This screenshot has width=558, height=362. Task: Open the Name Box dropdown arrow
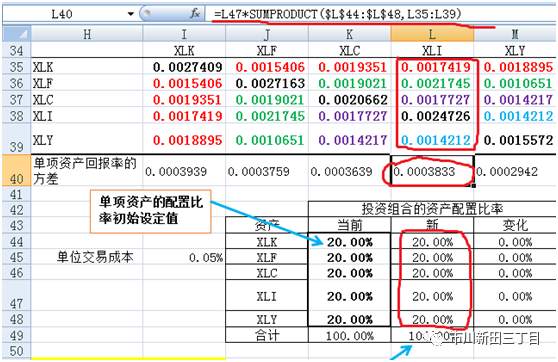tap(131, 14)
